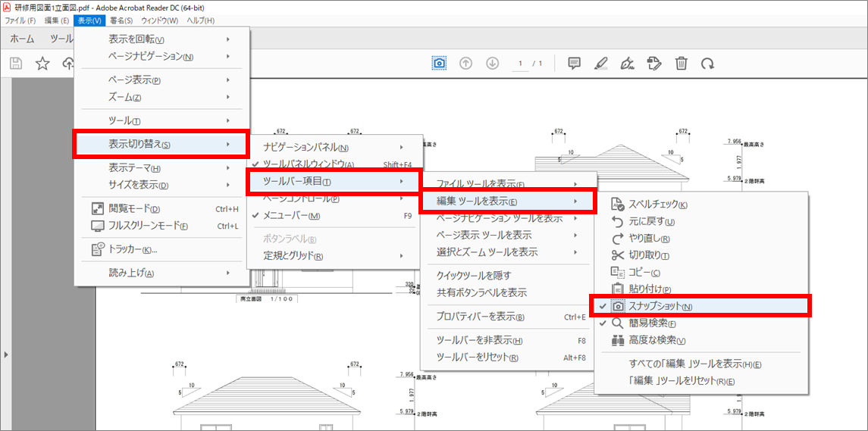Go to previous page with up arrow

coord(466,64)
